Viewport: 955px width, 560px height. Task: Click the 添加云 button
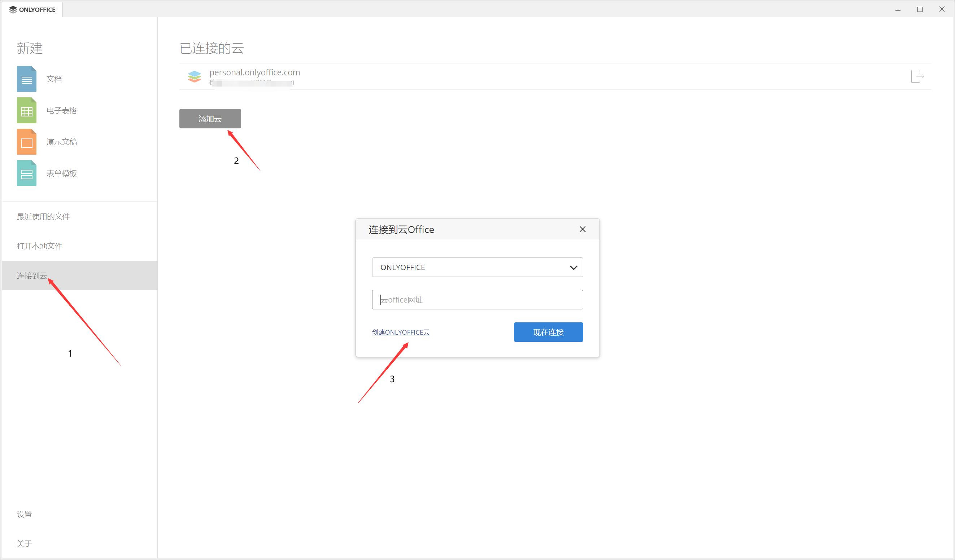pos(210,118)
